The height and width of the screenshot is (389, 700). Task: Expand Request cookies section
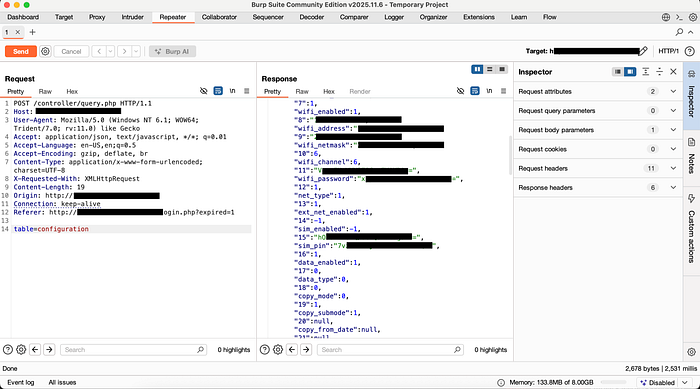(x=598, y=149)
